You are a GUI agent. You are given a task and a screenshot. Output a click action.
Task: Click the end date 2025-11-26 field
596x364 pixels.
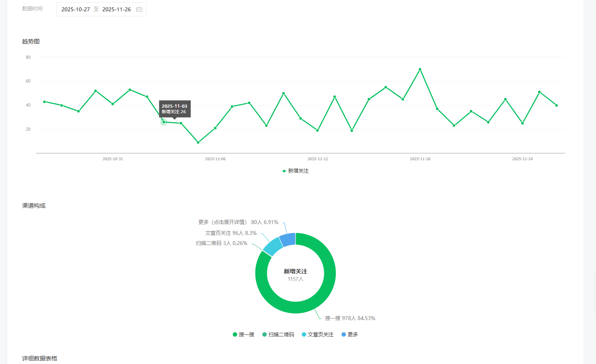116,9
